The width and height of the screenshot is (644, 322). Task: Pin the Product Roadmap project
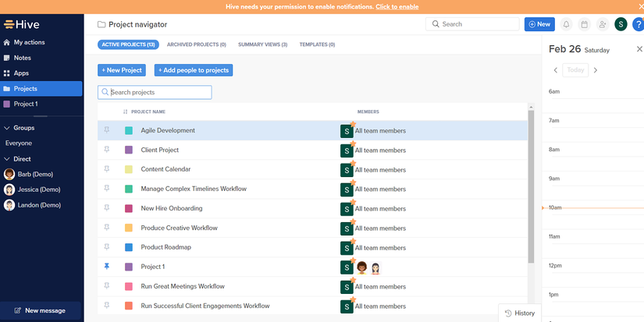(x=107, y=247)
